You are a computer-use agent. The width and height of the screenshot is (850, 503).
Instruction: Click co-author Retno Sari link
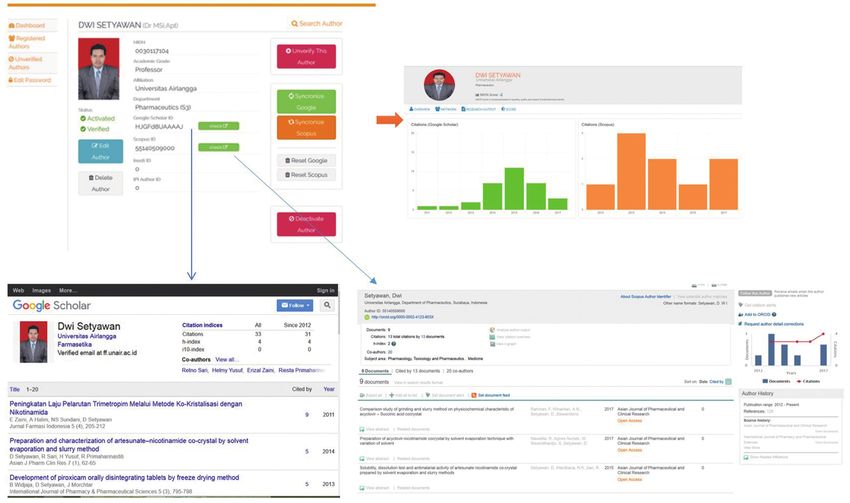click(195, 370)
